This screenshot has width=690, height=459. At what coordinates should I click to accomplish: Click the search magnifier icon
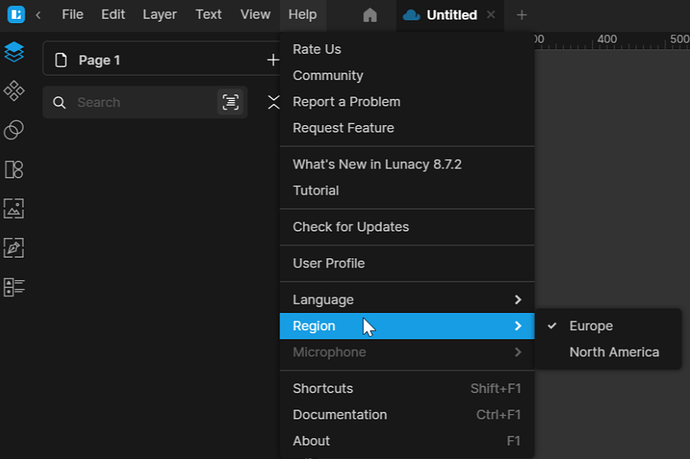pos(59,103)
